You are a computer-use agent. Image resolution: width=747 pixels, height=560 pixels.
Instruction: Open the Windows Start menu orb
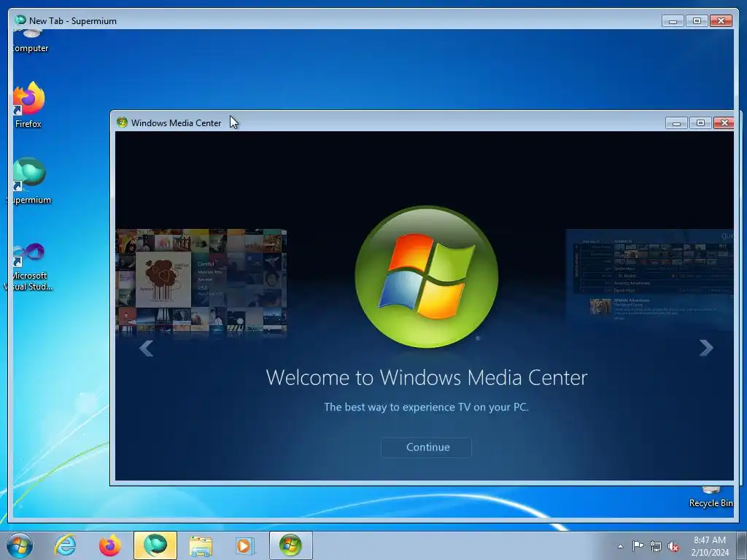(x=20, y=545)
